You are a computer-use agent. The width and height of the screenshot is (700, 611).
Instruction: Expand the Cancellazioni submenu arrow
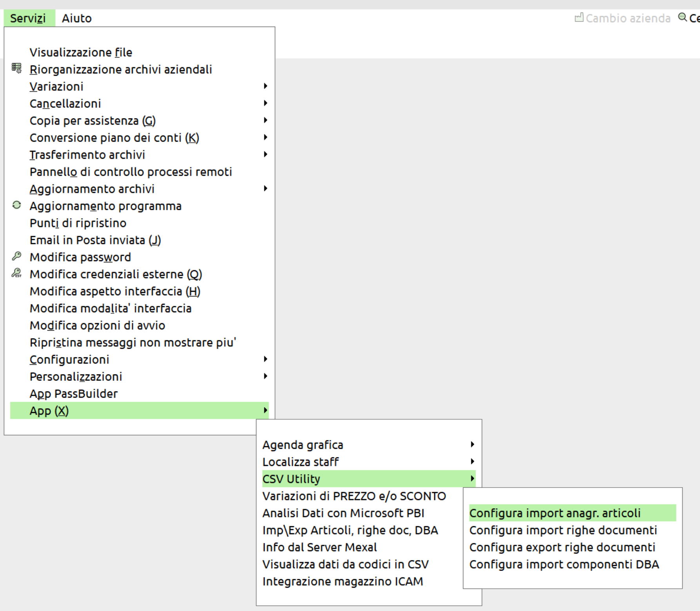(x=265, y=103)
